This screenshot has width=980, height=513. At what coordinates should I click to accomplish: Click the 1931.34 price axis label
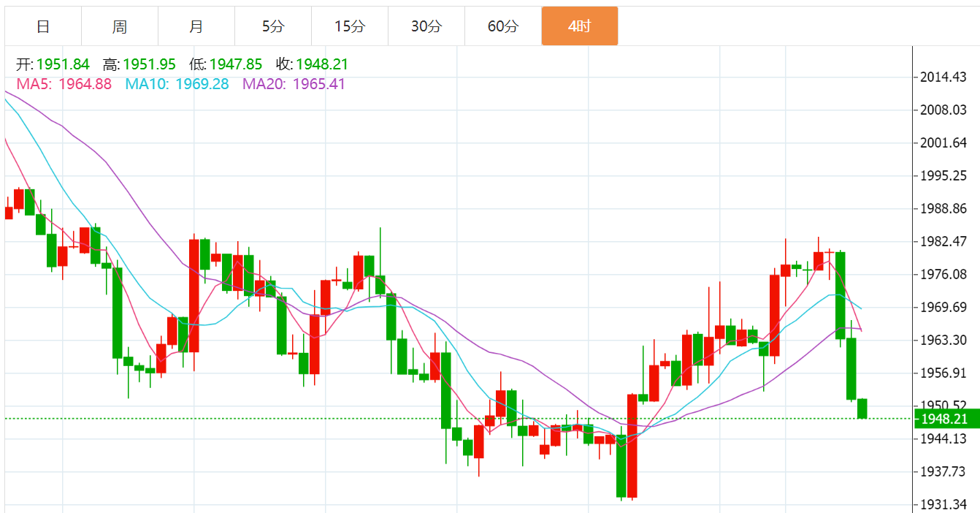(x=945, y=504)
